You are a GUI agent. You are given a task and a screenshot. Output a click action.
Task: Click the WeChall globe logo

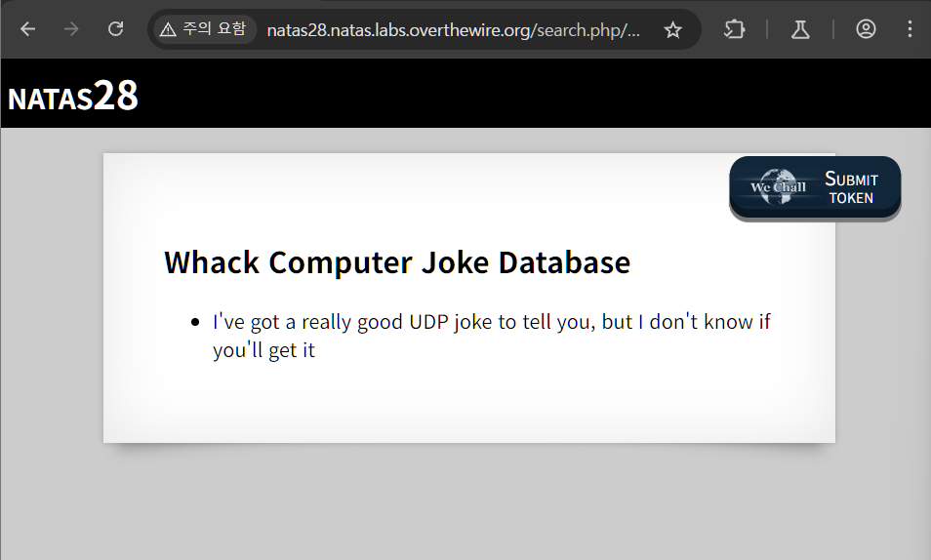tap(778, 186)
